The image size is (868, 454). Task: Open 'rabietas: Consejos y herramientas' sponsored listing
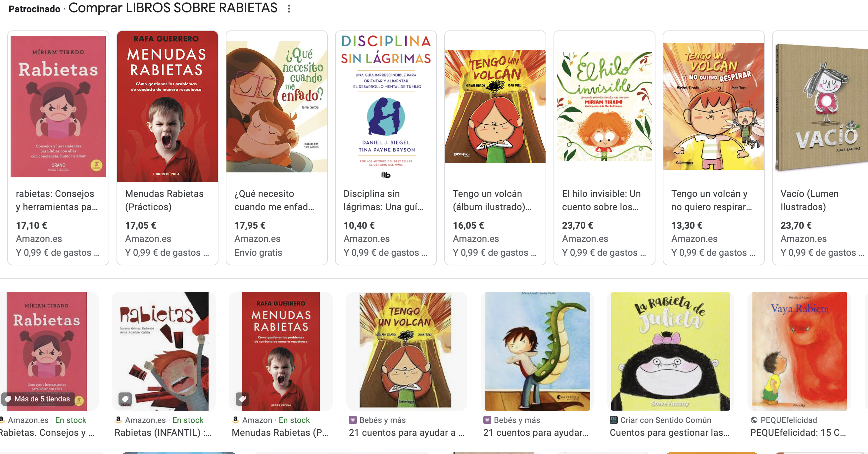(x=58, y=148)
